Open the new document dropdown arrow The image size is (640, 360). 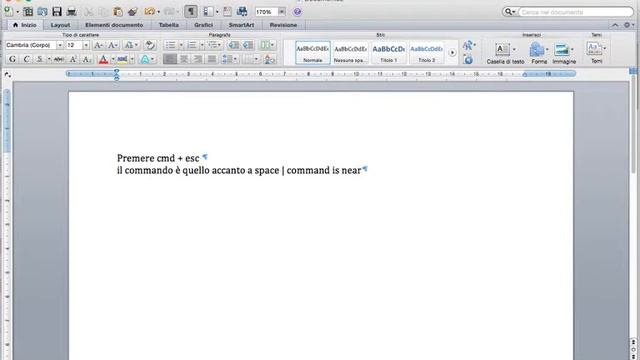pos(18,12)
